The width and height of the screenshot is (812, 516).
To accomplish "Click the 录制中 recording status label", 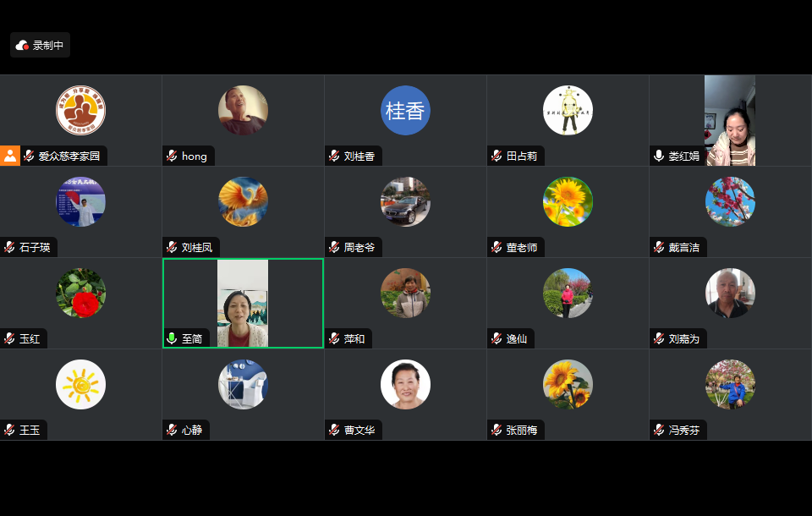I will coord(48,46).
